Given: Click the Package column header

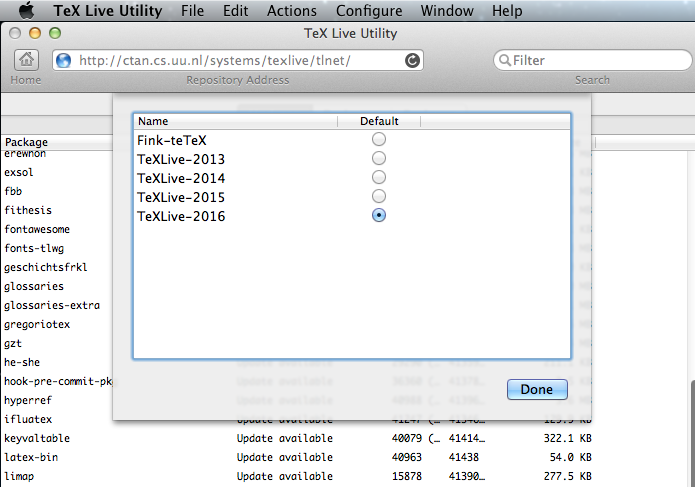Looking at the screenshot, I should point(58,142).
